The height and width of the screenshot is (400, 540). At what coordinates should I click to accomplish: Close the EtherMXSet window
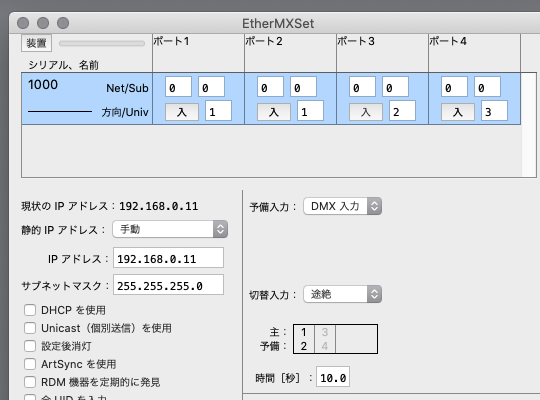coord(23,23)
